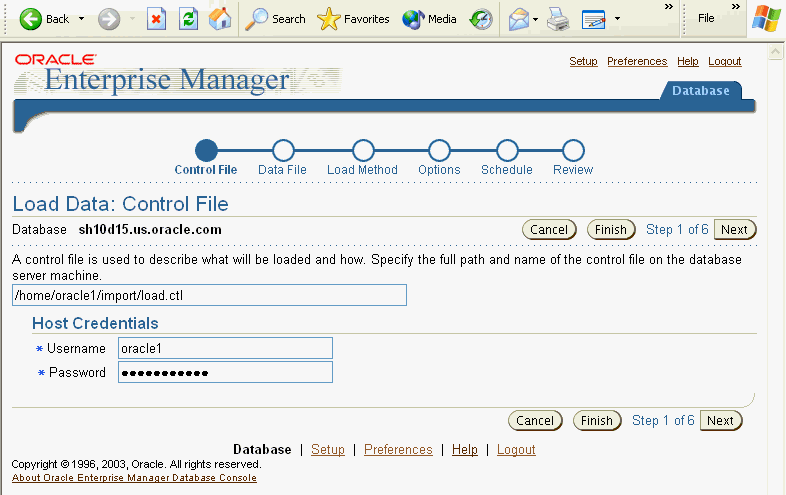Open the History clock icon
This screenshot has width=786, height=495.
482,19
